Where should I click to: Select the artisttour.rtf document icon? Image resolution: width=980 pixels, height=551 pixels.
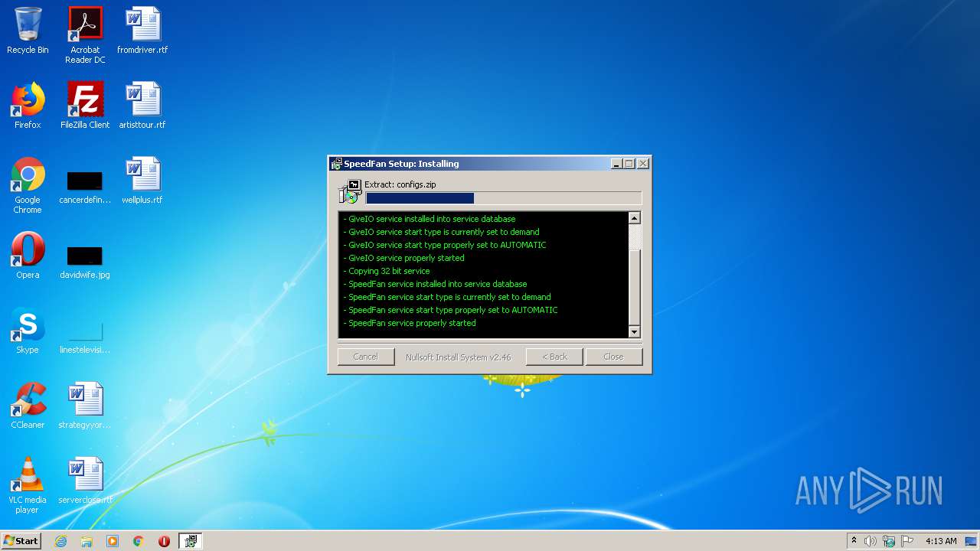142,106
